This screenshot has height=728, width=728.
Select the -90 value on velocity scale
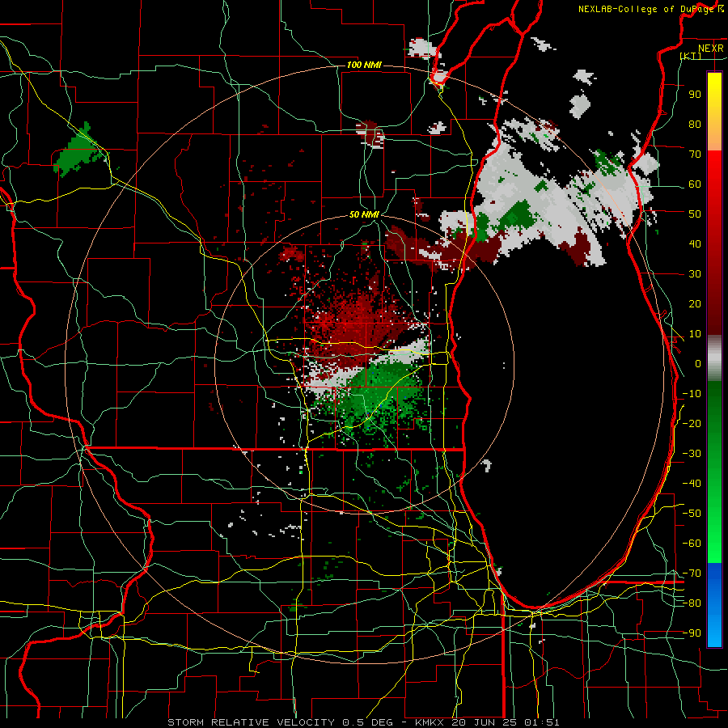pos(692,633)
